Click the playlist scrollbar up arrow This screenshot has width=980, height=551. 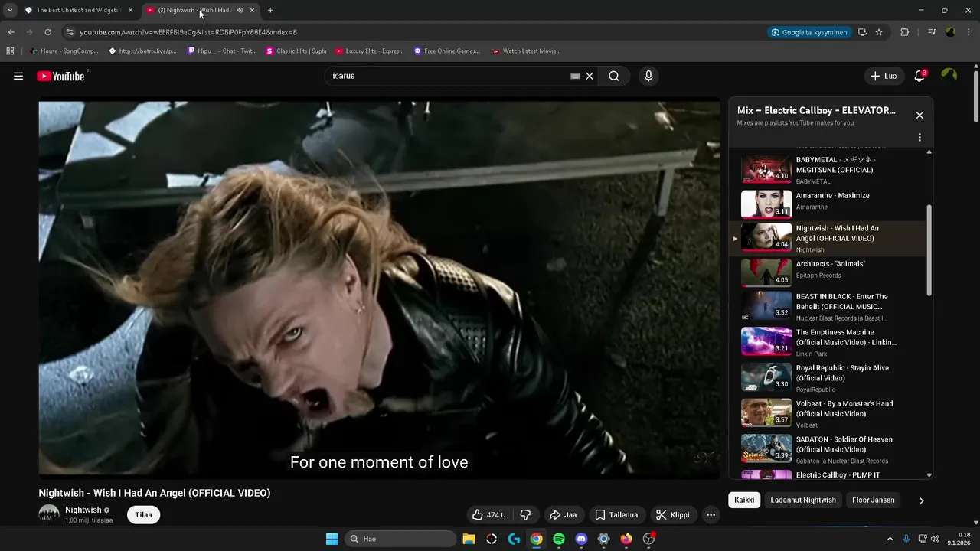[929, 152]
